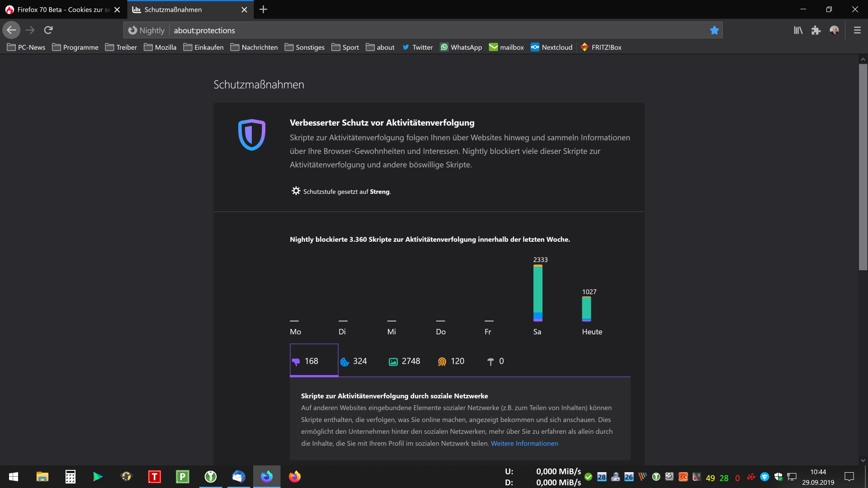Open the Firefox account avatar icon
This screenshot has height=488, width=868.
[834, 30]
